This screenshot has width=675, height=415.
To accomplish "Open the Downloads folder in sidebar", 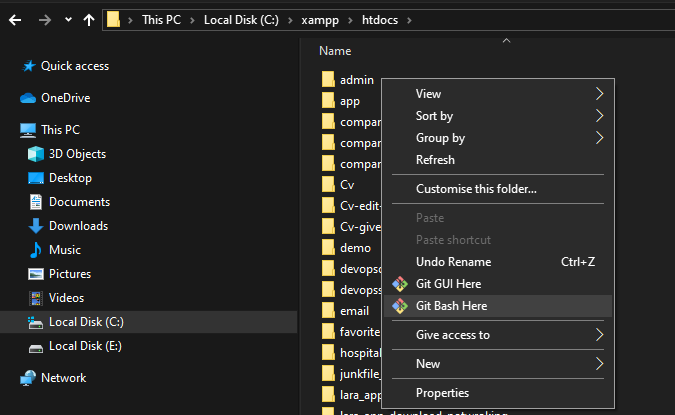I will (x=78, y=226).
